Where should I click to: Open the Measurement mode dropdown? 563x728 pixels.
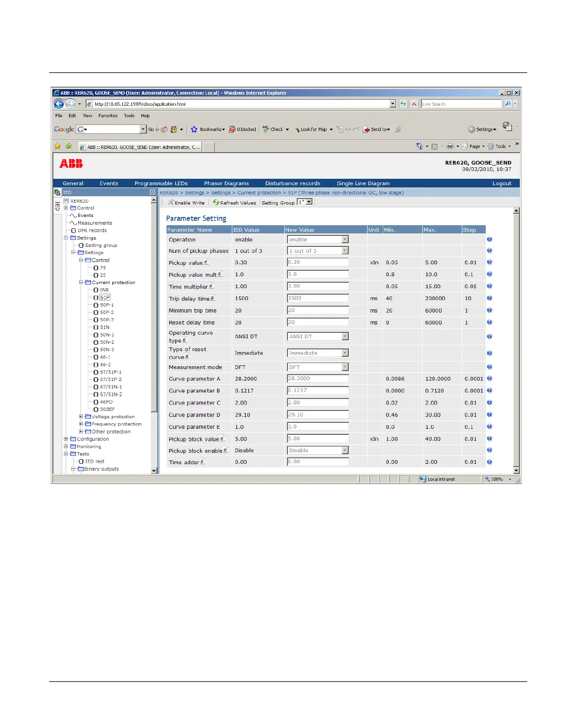pyautogui.click(x=345, y=367)
